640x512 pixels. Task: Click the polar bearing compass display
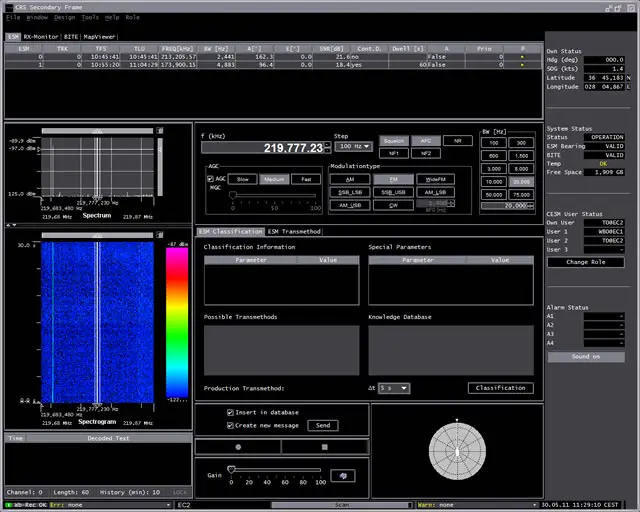[456, 449]
